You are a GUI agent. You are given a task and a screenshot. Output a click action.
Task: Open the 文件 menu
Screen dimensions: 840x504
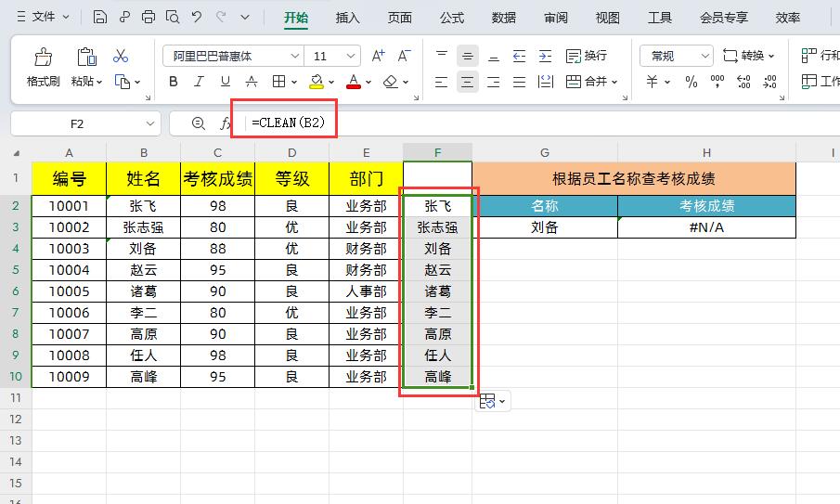point(44,17)
